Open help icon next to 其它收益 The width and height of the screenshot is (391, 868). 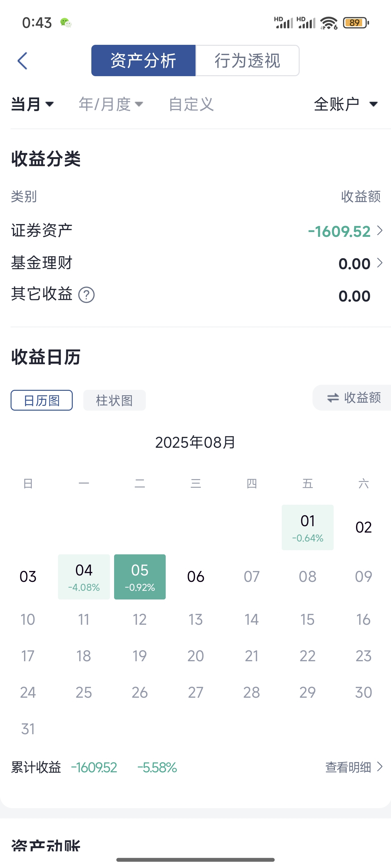point(86,295)
